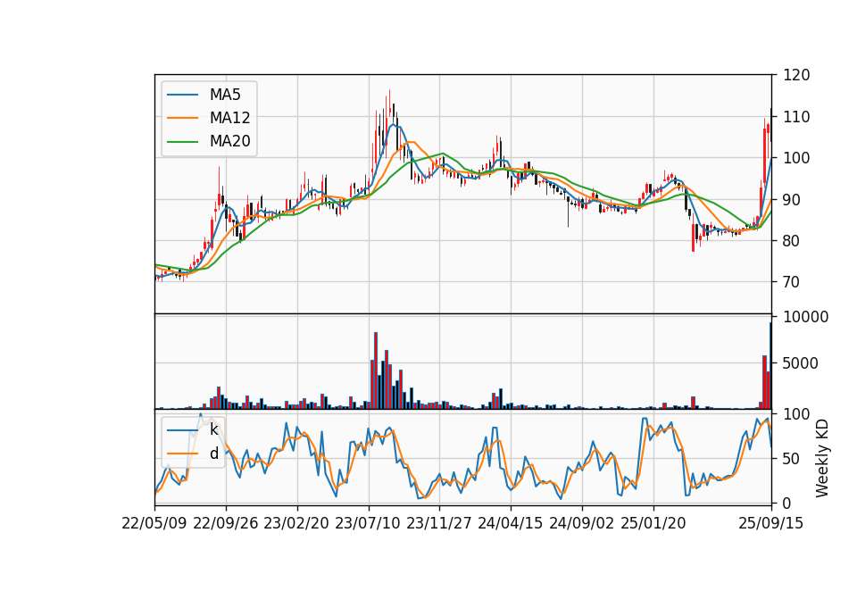The image size is (857, 616).
Task: Click the price axis label 110
Action: 796,116
